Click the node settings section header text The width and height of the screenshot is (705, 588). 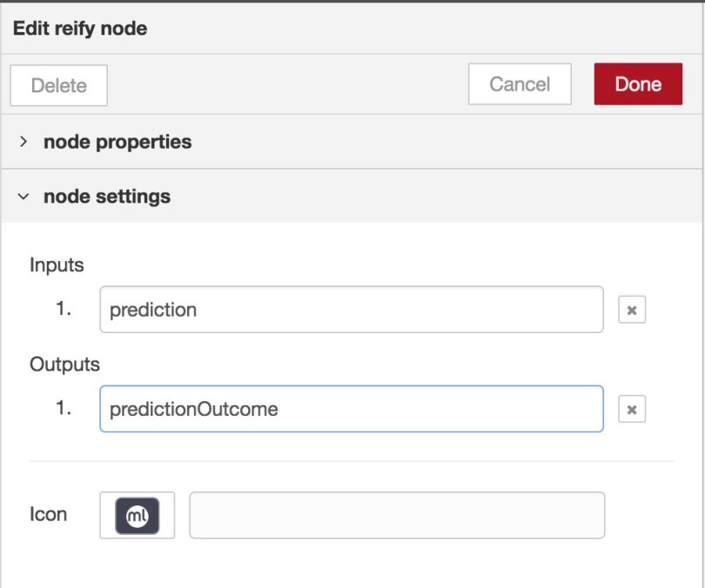107,197
